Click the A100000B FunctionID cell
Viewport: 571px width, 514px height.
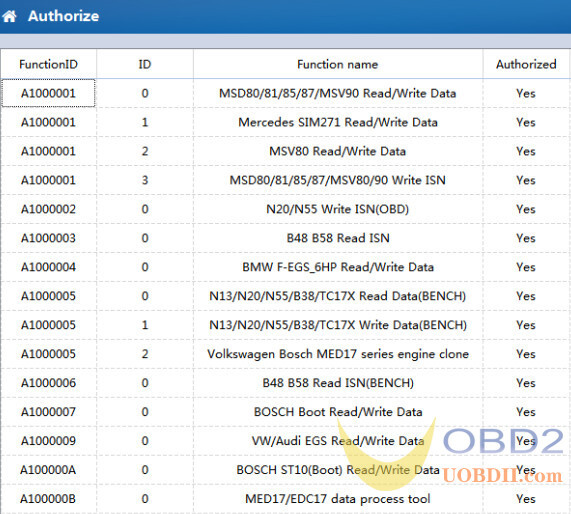click(48, 499)
